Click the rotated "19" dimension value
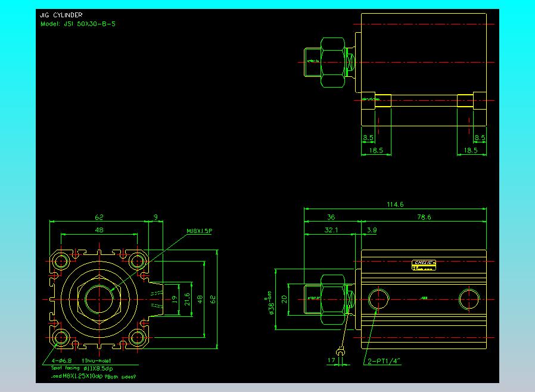 [x=175, y=300]
